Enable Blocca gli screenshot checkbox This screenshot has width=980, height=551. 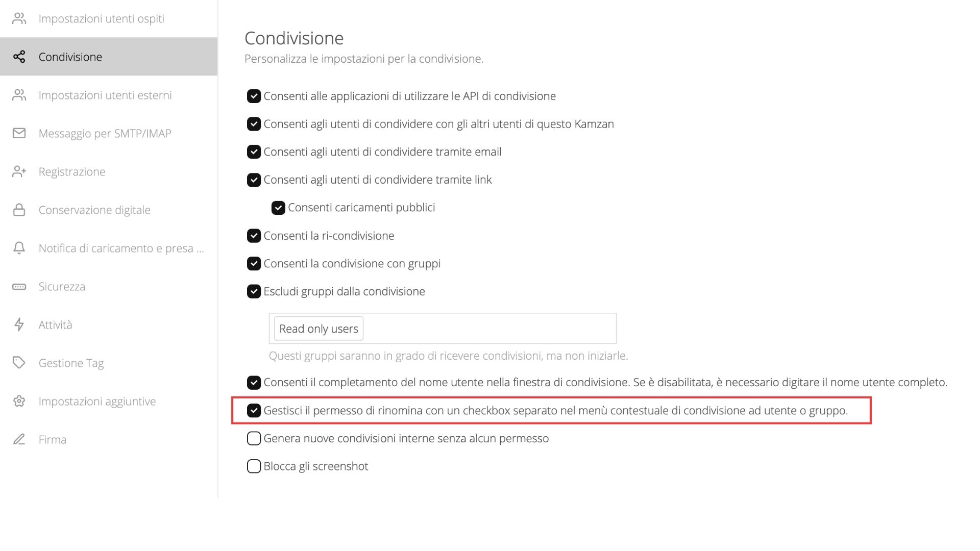(x=254, y=466)
